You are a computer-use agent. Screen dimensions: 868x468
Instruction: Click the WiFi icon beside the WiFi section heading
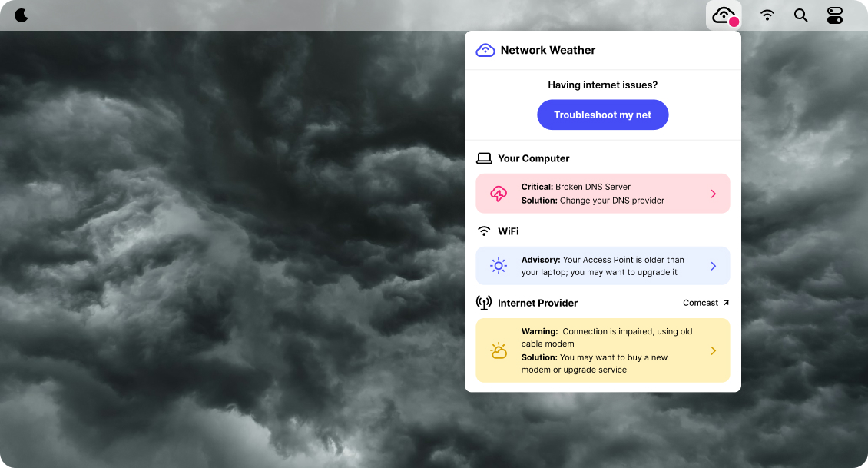(484, 231)
